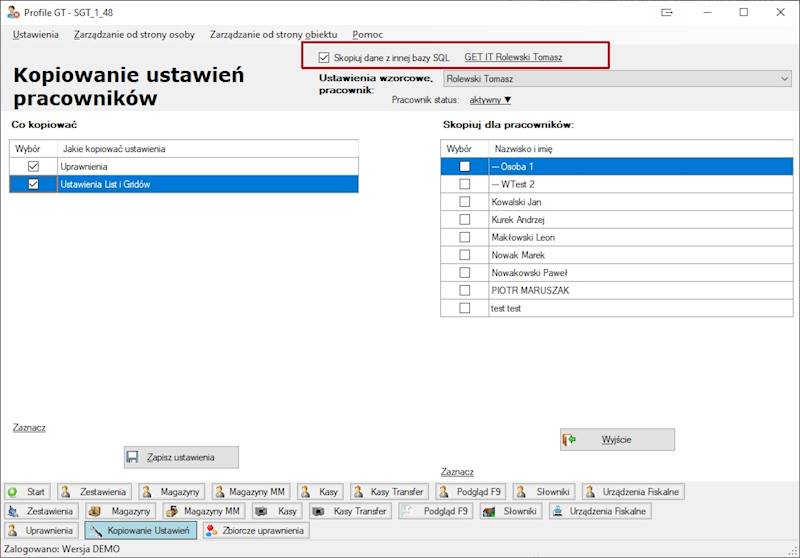Check the test test employee checkbox
The image size is (800, 558).
tap(464, 308)
